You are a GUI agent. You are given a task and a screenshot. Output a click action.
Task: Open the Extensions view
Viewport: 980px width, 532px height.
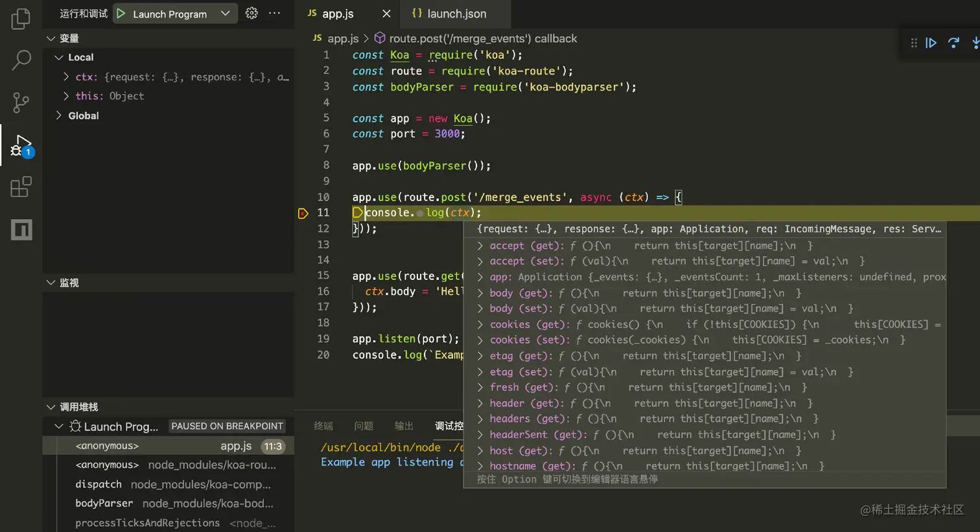[x=21, y=187]
